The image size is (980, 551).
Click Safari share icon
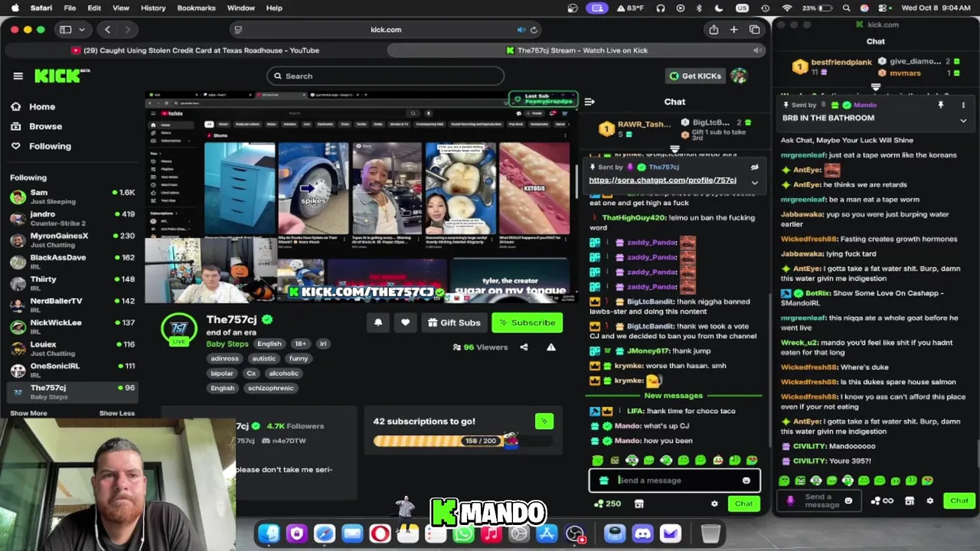point(714,29)
